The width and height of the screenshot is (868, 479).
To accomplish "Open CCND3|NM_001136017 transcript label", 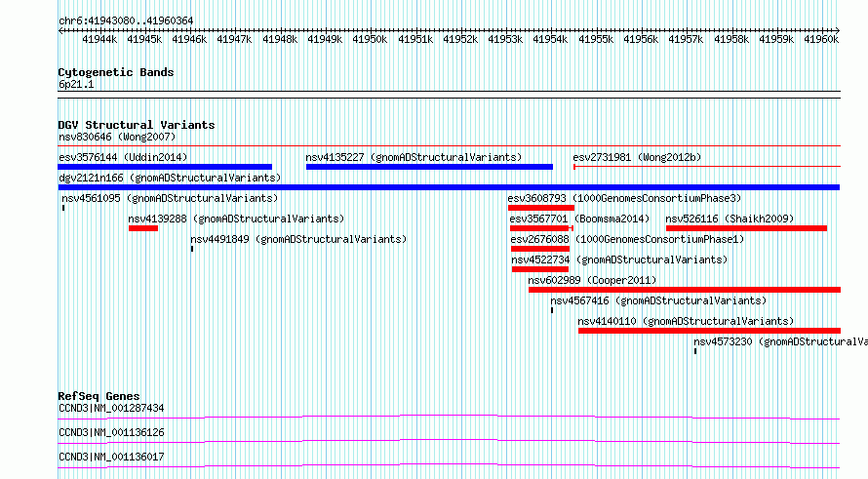I will (x=111, y=457).
